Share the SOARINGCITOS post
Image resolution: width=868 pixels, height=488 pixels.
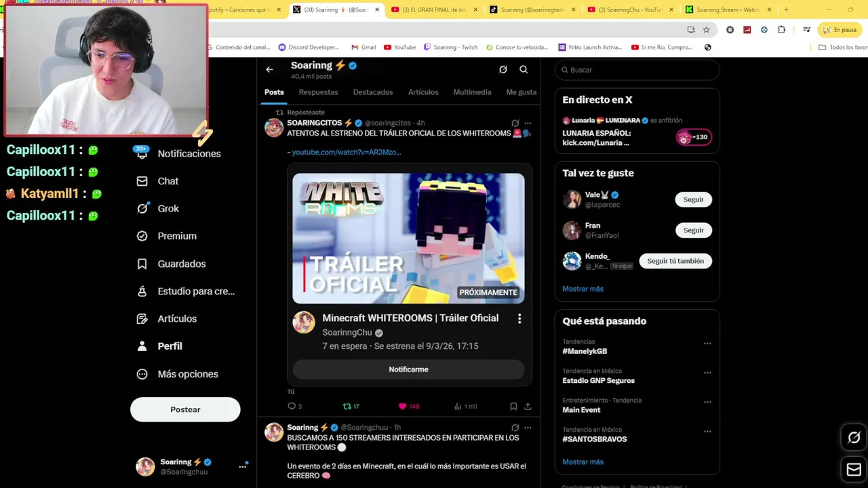pyautogui.click(x=528, y=407)
